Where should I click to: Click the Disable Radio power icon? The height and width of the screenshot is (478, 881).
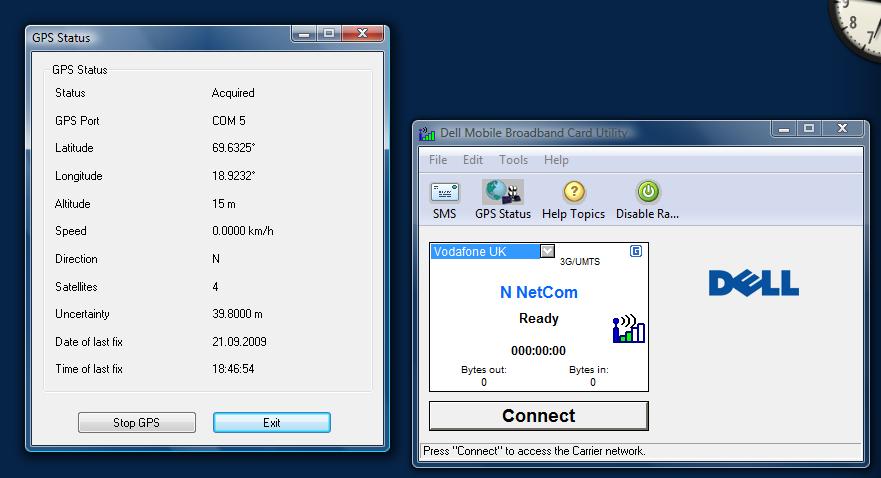(648, 192)
